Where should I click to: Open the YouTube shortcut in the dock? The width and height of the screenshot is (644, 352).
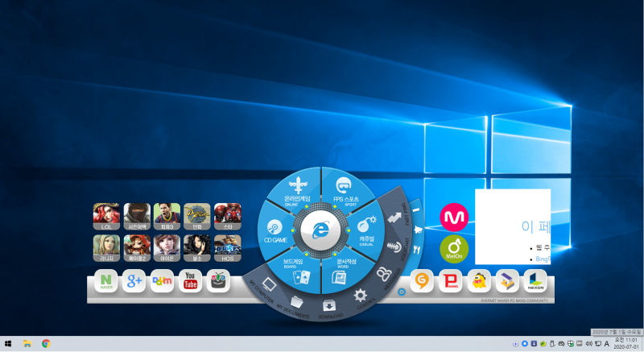click(x=190, y=281)
